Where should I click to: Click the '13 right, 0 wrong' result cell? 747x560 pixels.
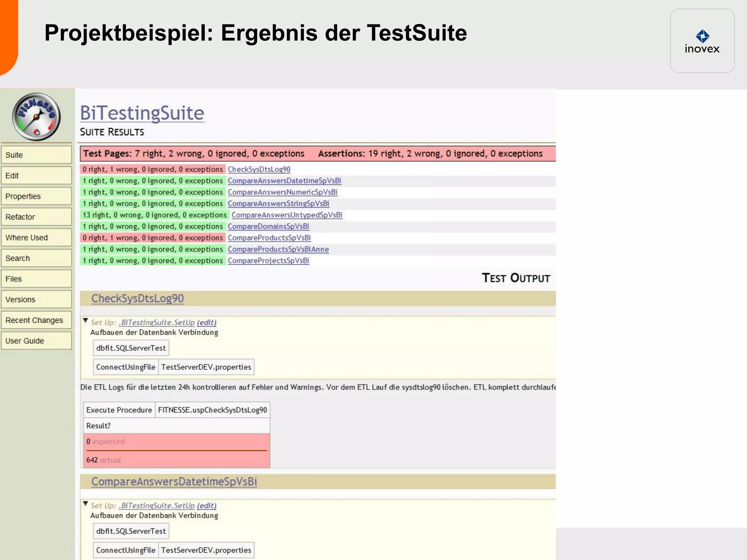(155, 215)
